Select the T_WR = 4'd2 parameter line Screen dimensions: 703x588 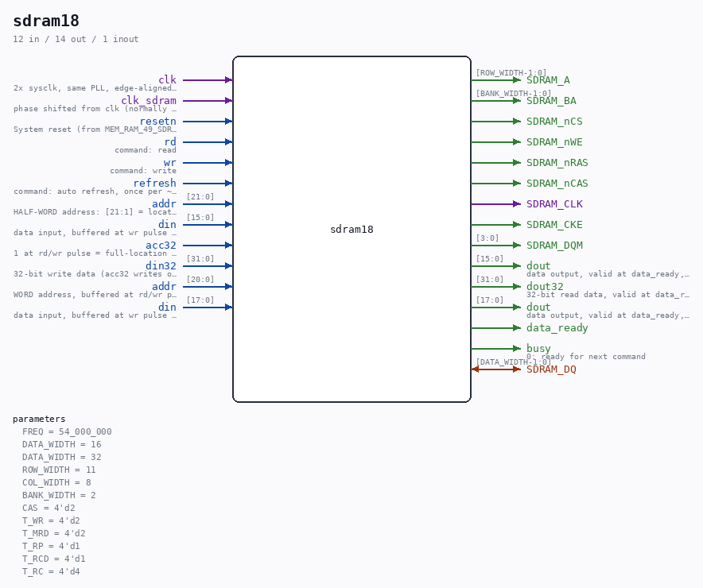[51, 520]
